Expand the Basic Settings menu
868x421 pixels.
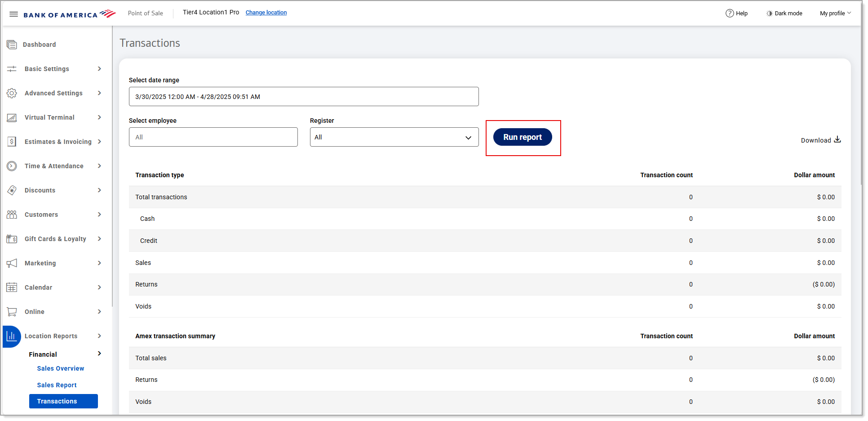tap(99, 69)
